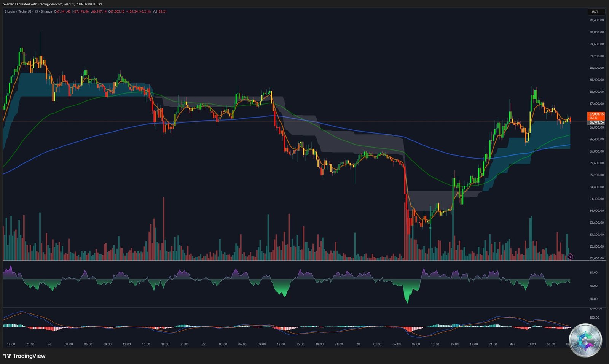Click the "Mar" label on the time axis
609x364 pixels.
click(x=513, y=344)
